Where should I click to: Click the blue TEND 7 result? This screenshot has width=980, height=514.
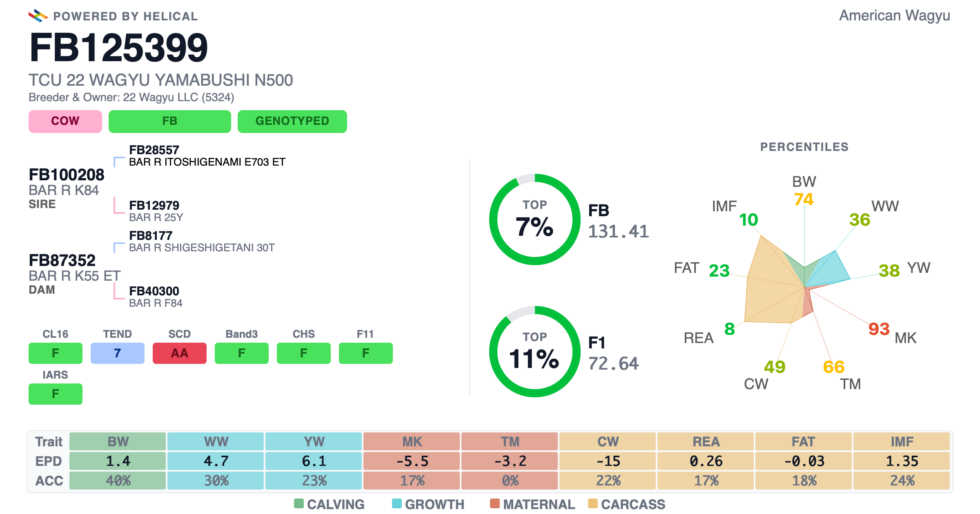(x=118, y=353)
